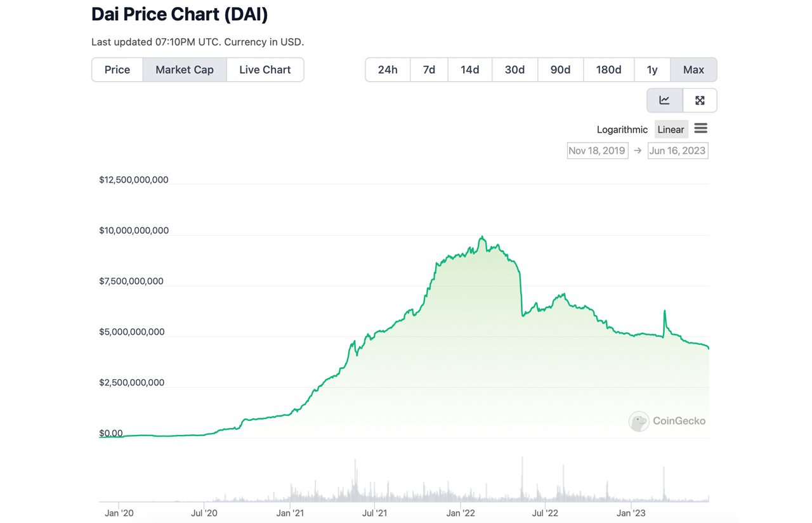
Task: Click the Jan '20 axis label
Action: 119,513
